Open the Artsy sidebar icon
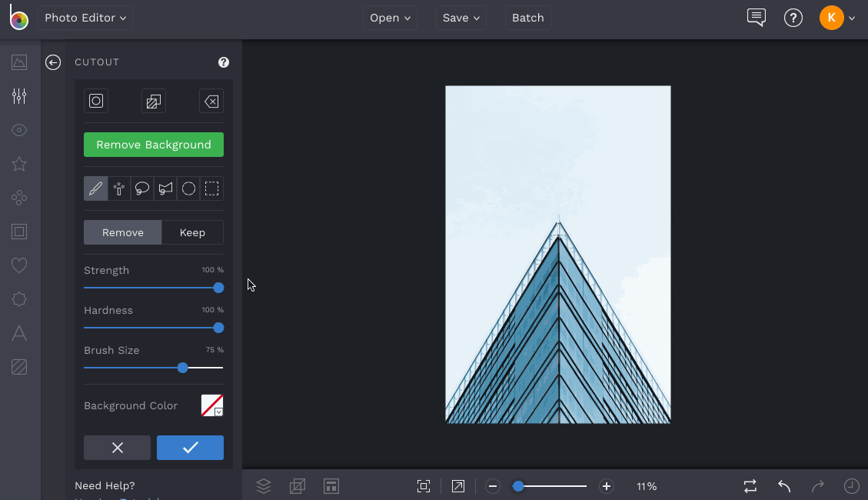Screen dimensions: 868x500 [19, 198]
